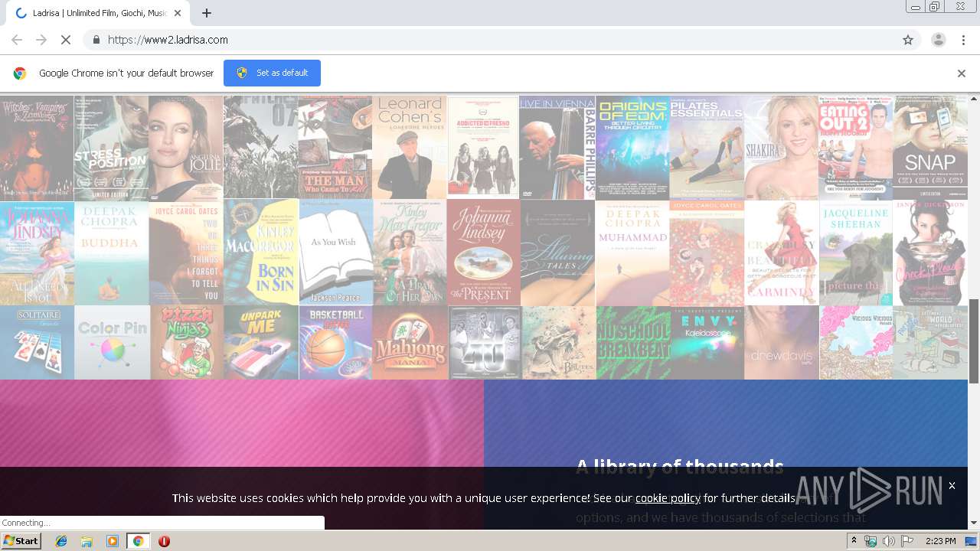Click the scrollbar up arrow

pyautogui.click(x=974, y=99)
